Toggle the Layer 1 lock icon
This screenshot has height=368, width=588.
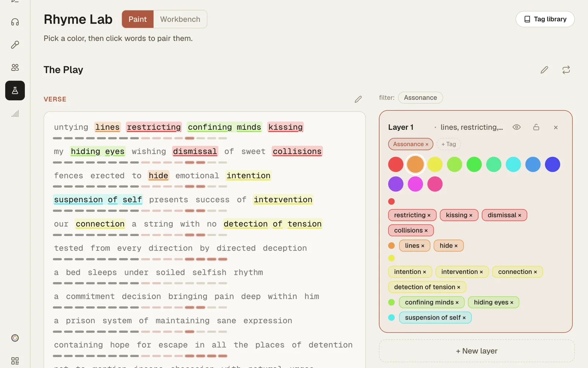(536, 127)
